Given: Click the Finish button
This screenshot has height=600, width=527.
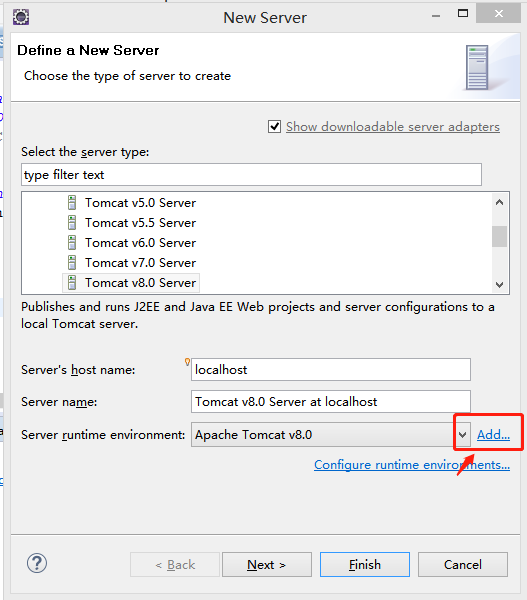Looking at the screenshot, I should click(365, 564).
